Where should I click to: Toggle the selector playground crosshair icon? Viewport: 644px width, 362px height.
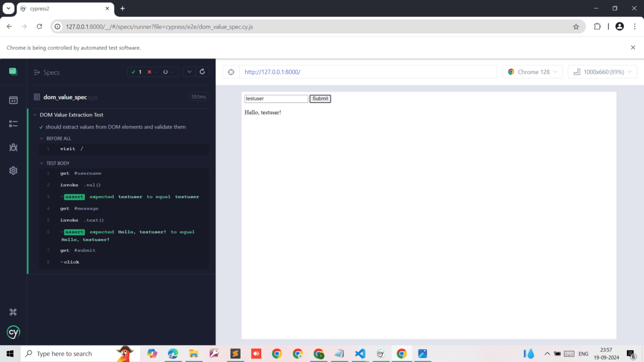pyautogui.click(x=231, y=72)
